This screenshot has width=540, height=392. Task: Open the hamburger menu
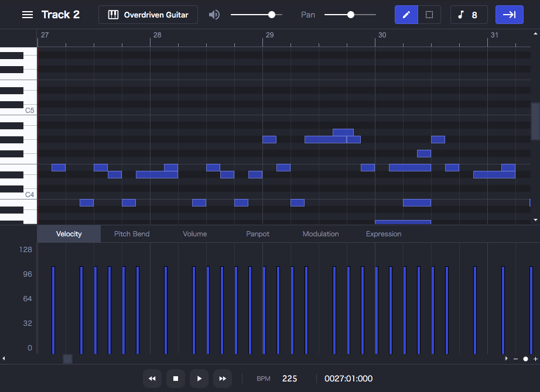27,15
